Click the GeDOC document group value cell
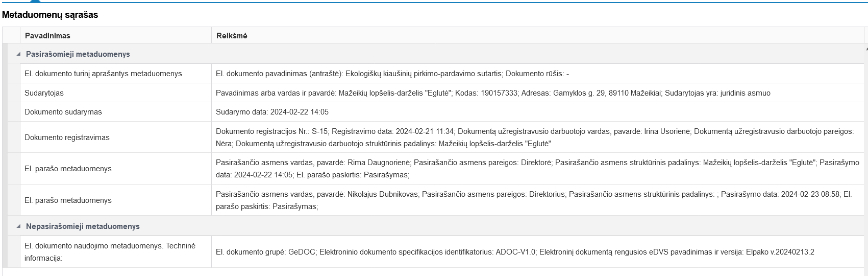This screenshot has height=276, width=868. 515,252
